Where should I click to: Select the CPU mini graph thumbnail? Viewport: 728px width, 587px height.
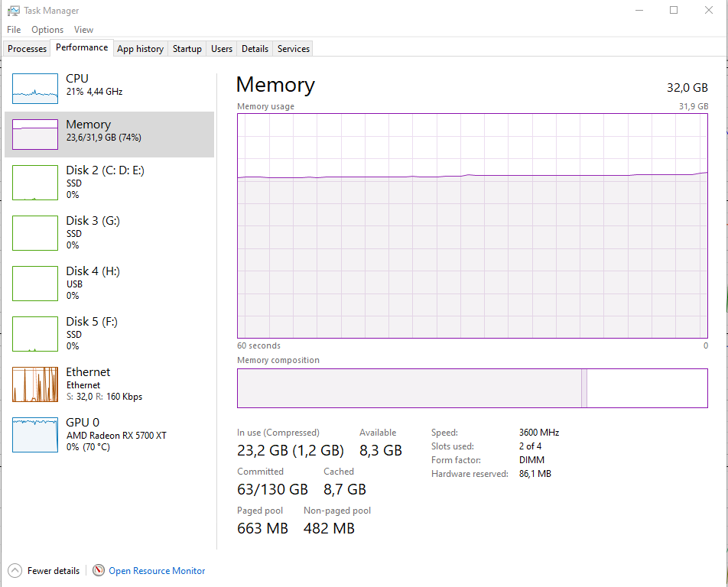(x=35, y=89)
